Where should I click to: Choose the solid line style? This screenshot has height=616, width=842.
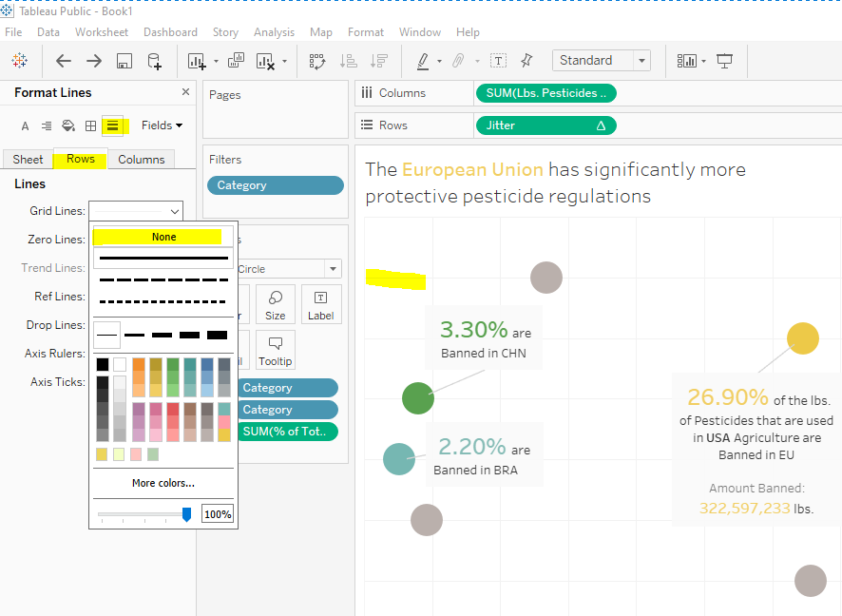163,259
